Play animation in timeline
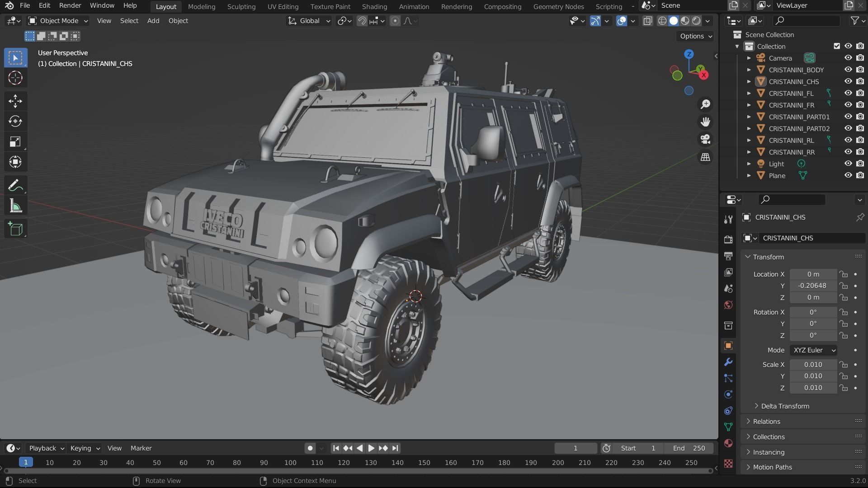This screenshot has height=488, width=868. [x=371, y=448]
